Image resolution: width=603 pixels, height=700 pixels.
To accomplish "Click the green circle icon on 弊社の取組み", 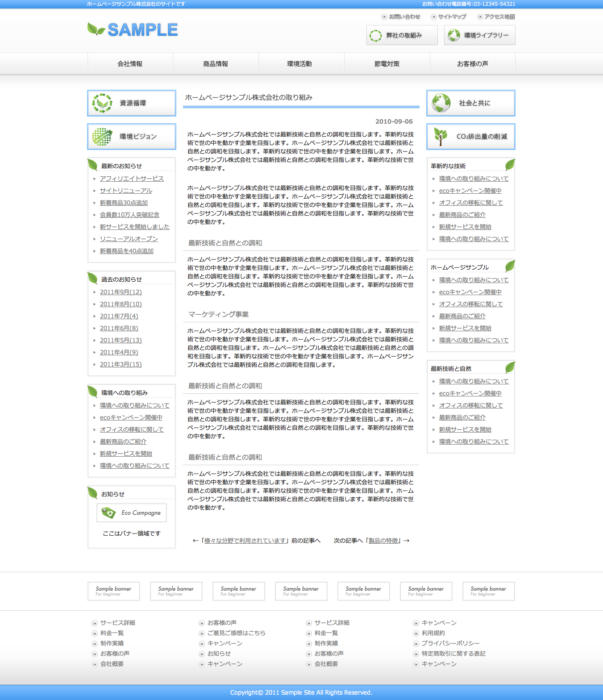I will coord(376,35).
